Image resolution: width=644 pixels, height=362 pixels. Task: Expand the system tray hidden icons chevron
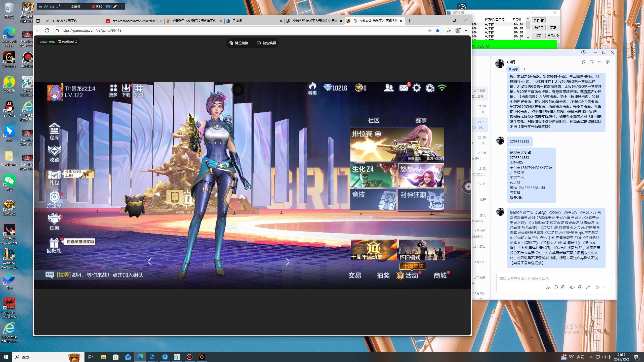click(x=591, y=357)
